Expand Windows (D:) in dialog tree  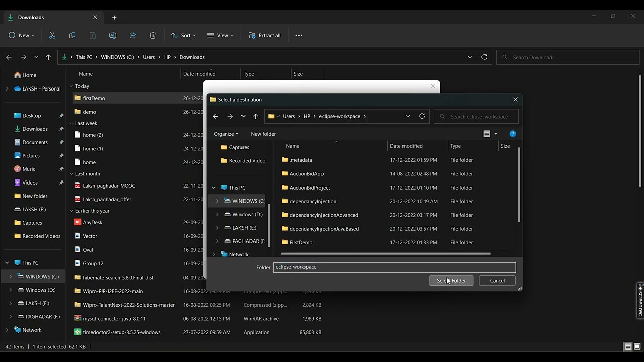pos(217,215)
